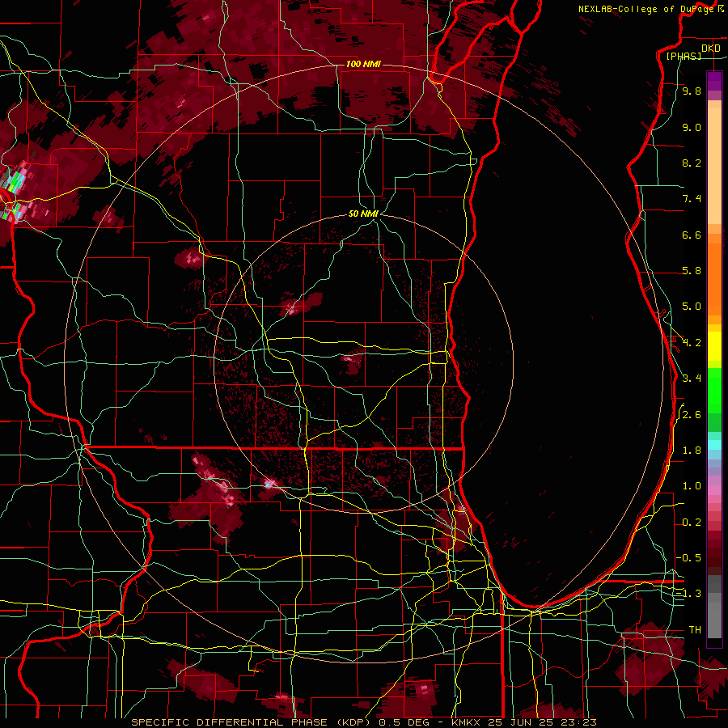Click the 5.8 value on the color scale
The width and height of the screenshot is (728, 728).
click(x=692, y=271)
